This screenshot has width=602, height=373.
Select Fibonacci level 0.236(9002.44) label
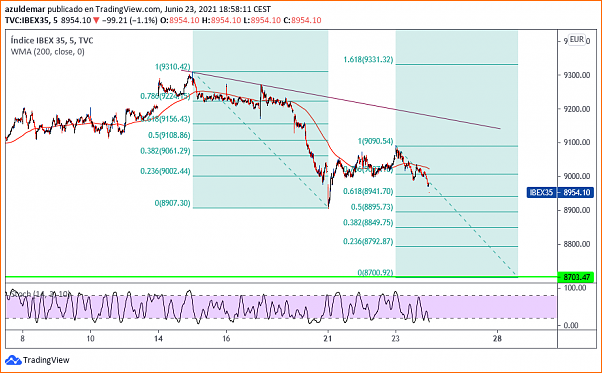tap(165, 171)
